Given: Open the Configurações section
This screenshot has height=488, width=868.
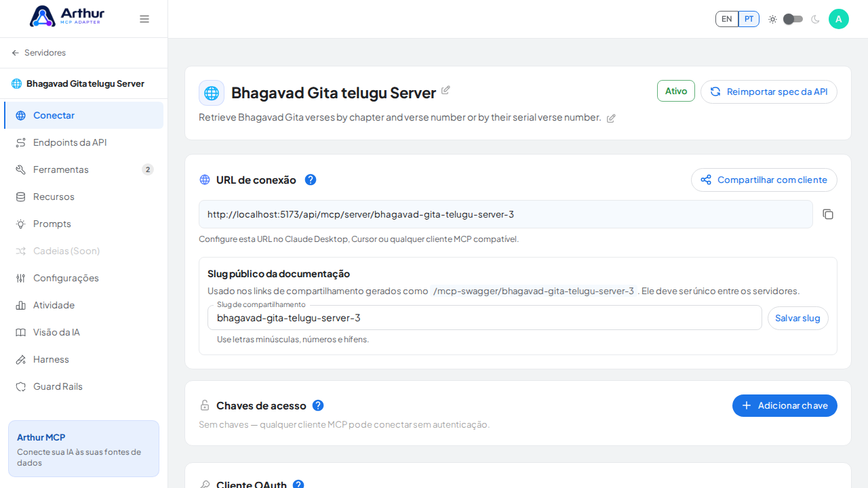Looking at the screenshot, I should [x=84, y=278].
